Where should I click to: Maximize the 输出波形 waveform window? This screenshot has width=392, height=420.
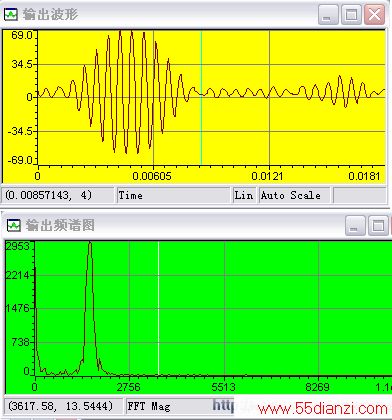click(351, 15)
